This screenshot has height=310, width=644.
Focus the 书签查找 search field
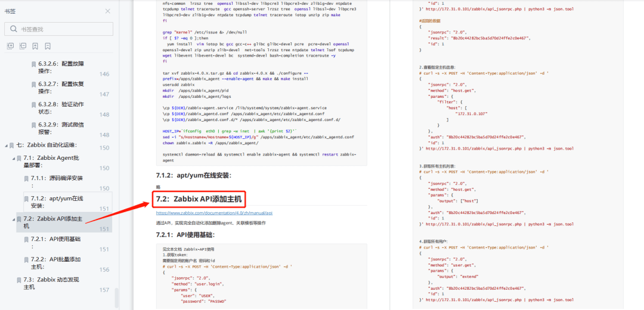tap(58, 29)
